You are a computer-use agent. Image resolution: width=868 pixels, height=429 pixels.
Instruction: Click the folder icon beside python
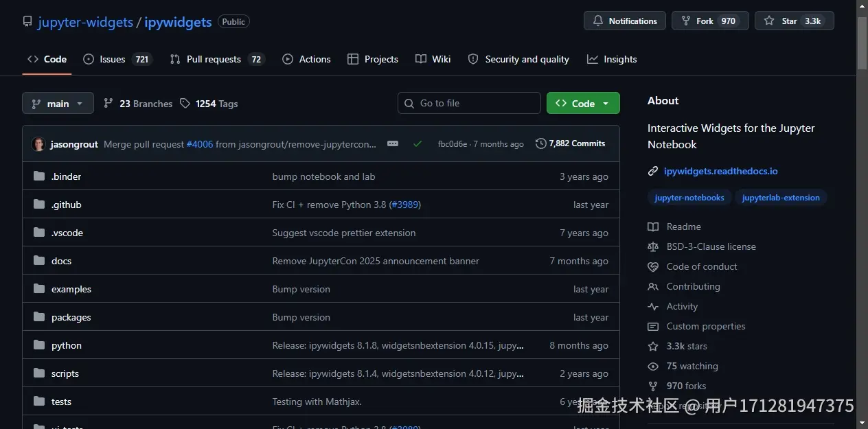[x=39, y=345]
